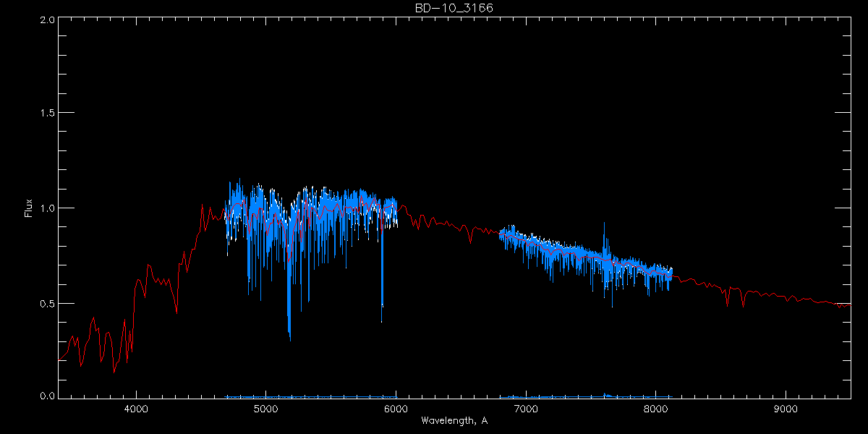Click the 8000 wavelength tick label
The height and width of the screenshot is (434, 868).
tap(655, 408)
